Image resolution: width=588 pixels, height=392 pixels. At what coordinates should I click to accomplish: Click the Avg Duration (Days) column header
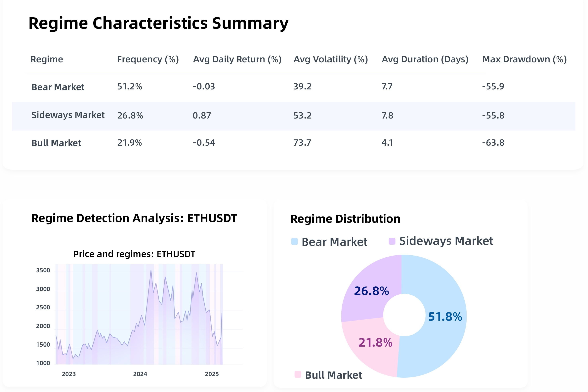(x=425, y=60)
